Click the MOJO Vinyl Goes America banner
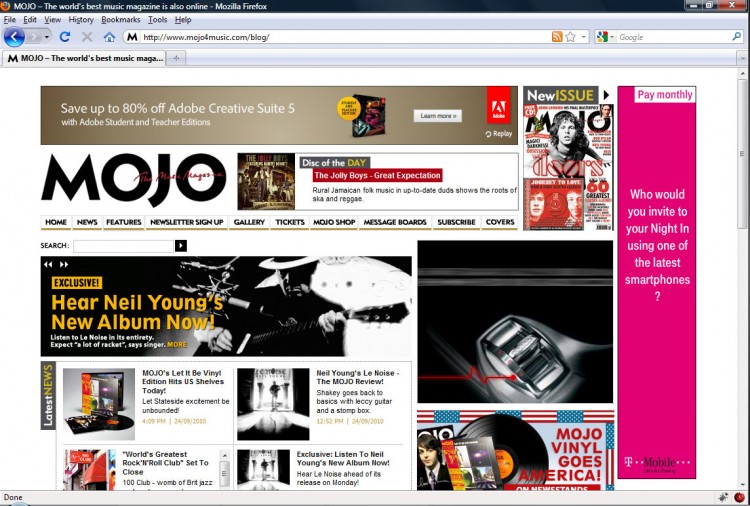Image resolution: width=750 pixels, height=506 pixels. pyautogui.click(x=515, y=450)
